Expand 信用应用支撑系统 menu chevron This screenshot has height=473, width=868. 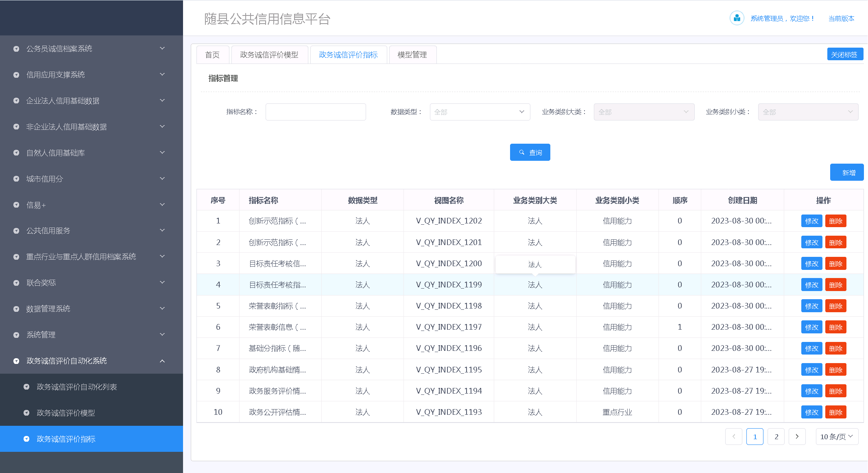[162, 74]
